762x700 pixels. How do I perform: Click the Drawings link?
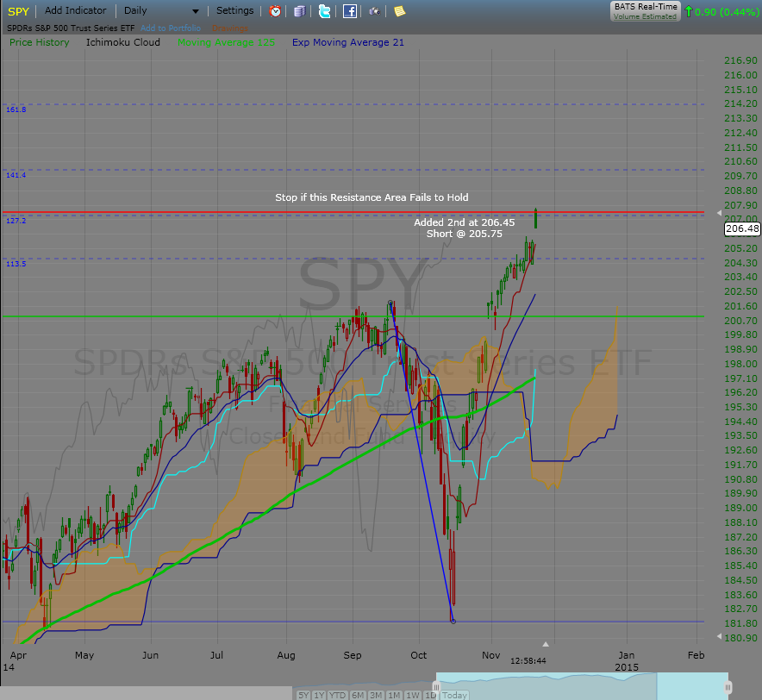(x=230, y=28)
